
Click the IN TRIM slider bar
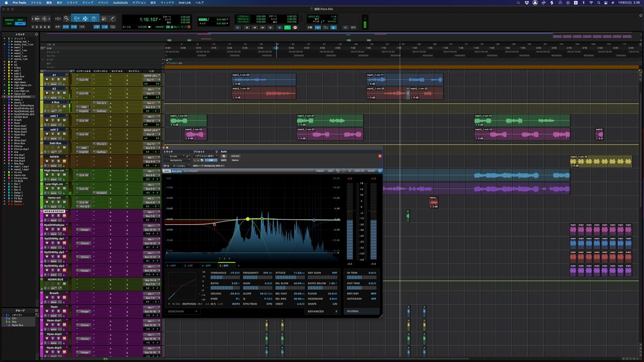coord(362,277)
